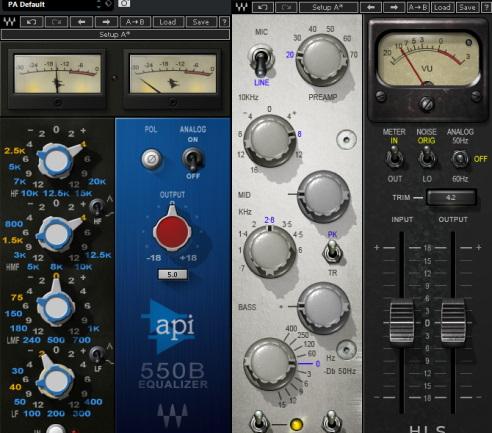Click the Waves logo in API 550B toolbar
The width and height of the screenshot is (492, 433).
click(x=9, y=22)
